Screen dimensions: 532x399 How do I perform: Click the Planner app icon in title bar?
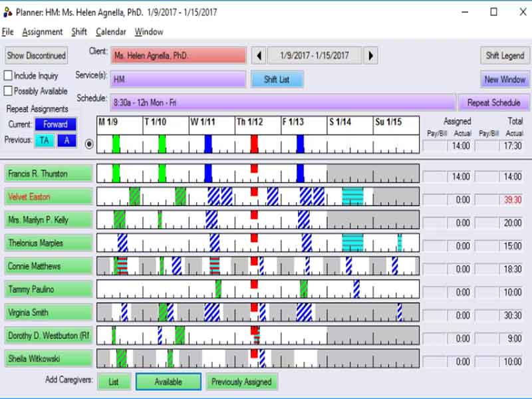click(x=7, y=12)
